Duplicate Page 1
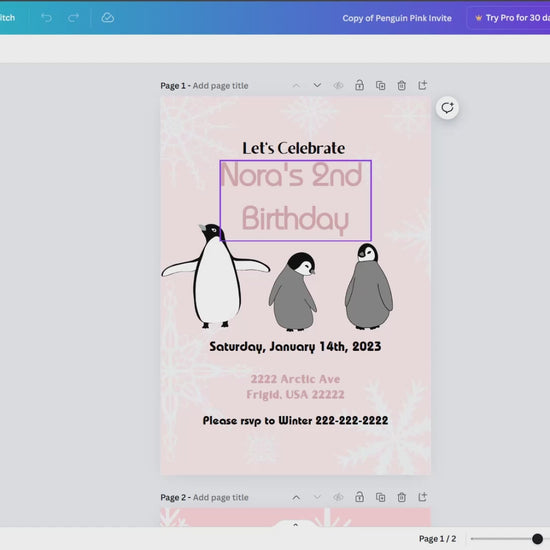 point(381,85)
